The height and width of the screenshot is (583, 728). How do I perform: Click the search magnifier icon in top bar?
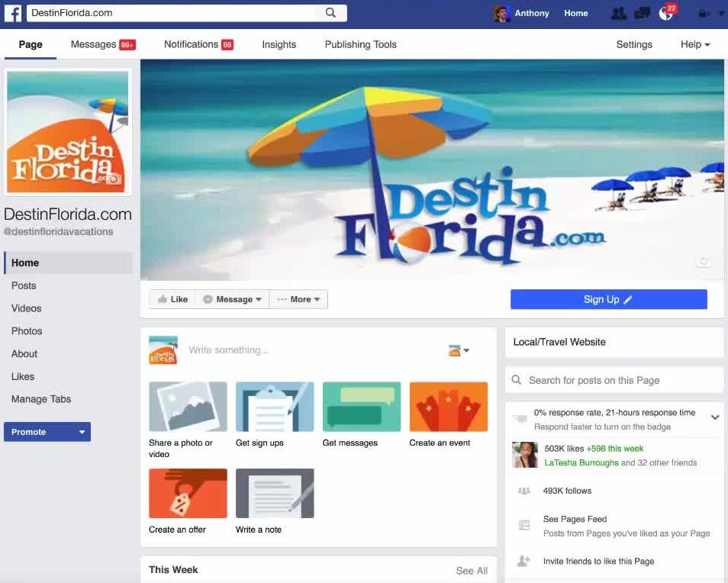coord(330,12)
